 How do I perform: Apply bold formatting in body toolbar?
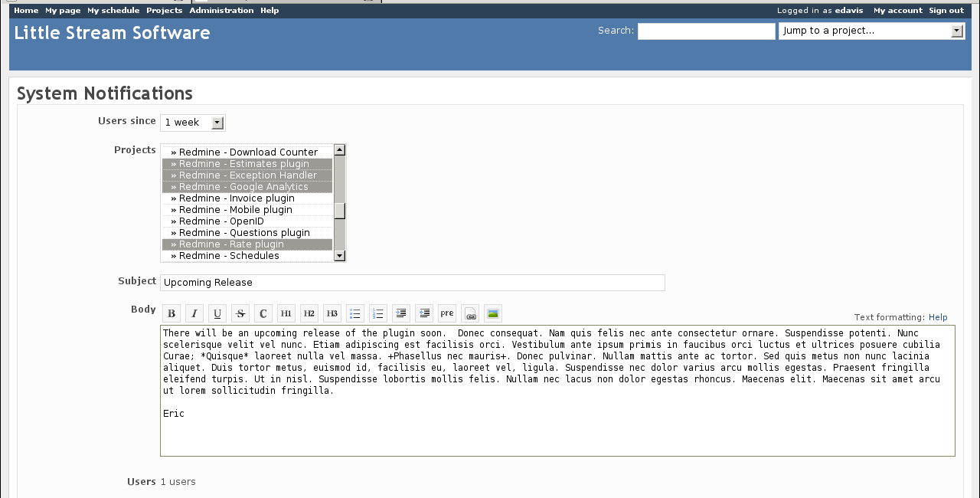tap(172, 313)
